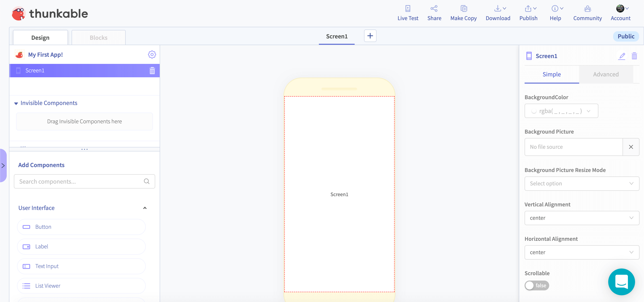Open the BackgroundColor rgba picker
The image size is (644, 302).
[x=561, y=111]
